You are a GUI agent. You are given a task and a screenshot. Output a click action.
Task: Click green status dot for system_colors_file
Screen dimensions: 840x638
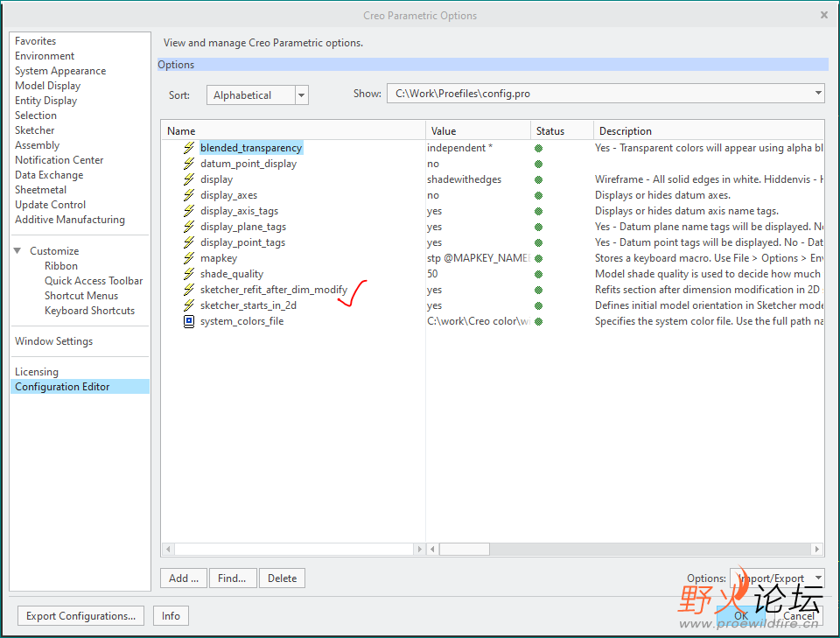[x=538, y=321]
